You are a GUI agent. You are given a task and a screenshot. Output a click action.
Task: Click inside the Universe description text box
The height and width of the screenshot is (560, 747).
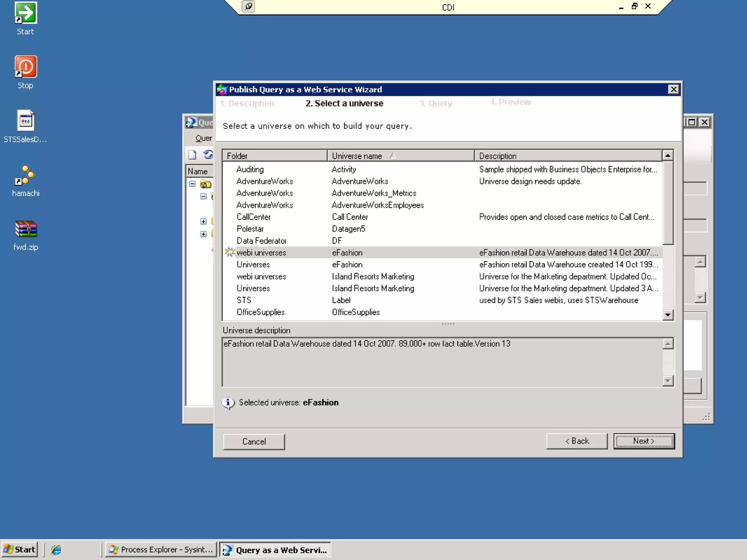pyautogui.click(x=442, y=362)
